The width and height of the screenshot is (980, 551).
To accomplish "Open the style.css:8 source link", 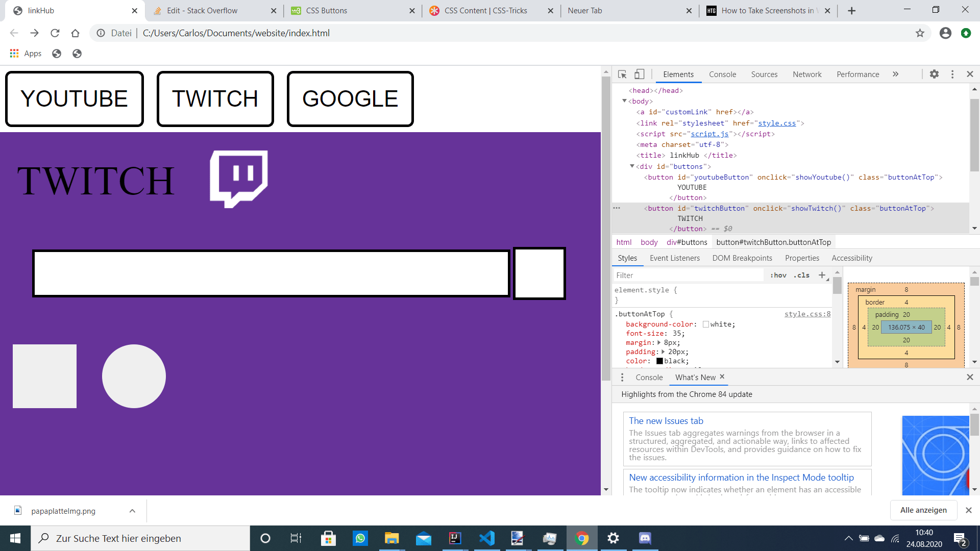I will point(807,314).
